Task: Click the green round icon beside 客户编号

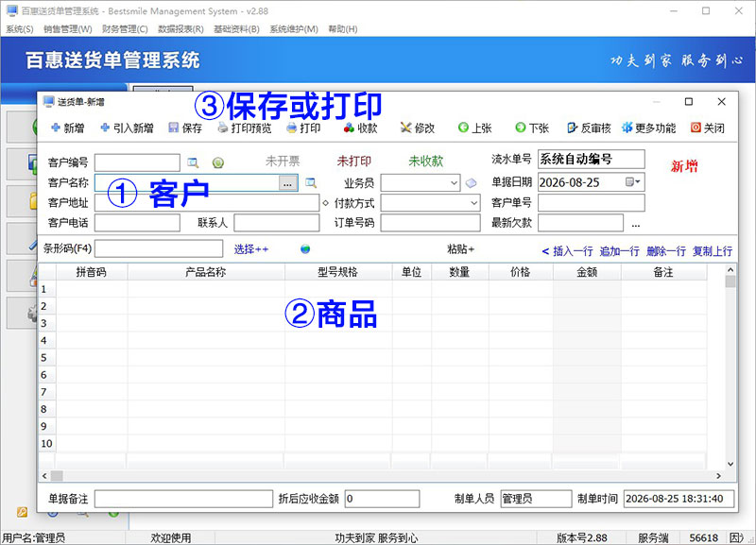Action: click(218, 162)
